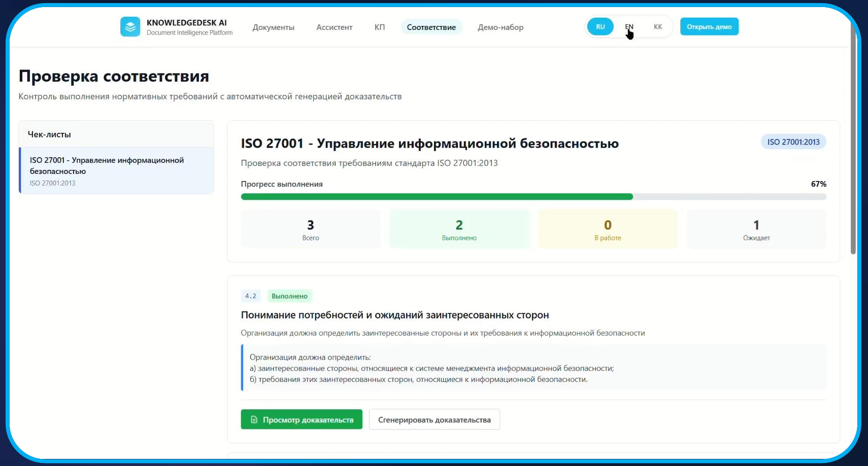
Task: Click the Открыть демо button
Action: [709, 26]
